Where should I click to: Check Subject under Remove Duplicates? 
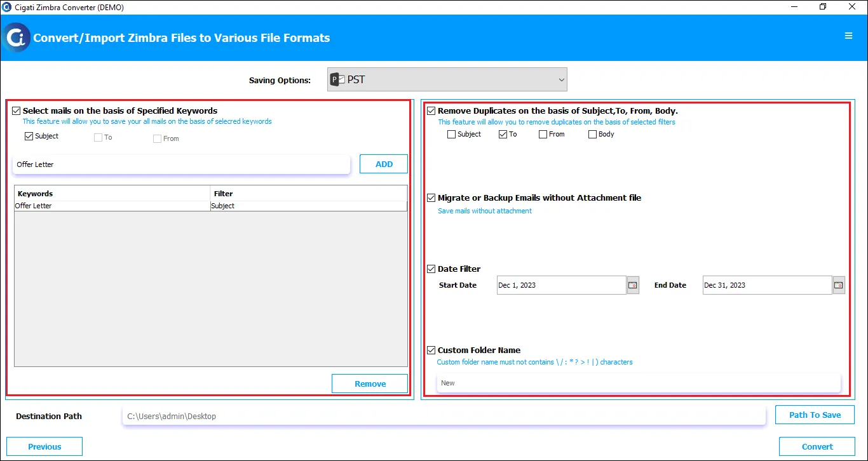click(451, 134)
